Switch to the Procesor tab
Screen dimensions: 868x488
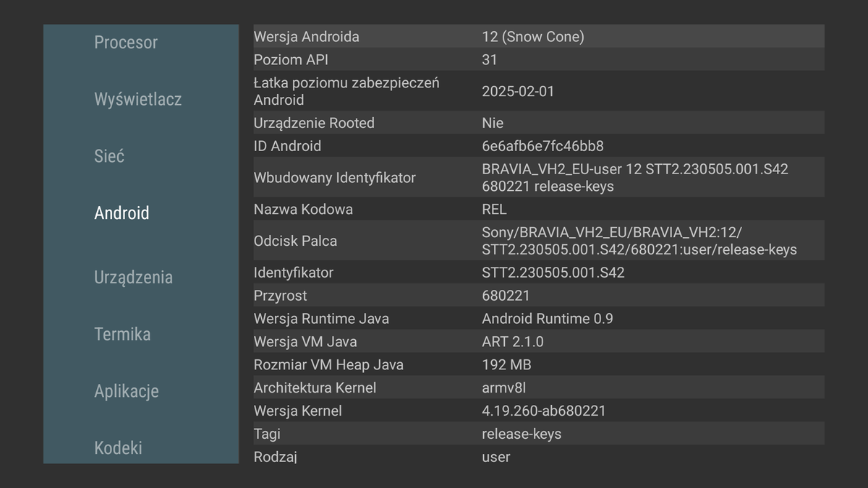click(x=126, y=42)
